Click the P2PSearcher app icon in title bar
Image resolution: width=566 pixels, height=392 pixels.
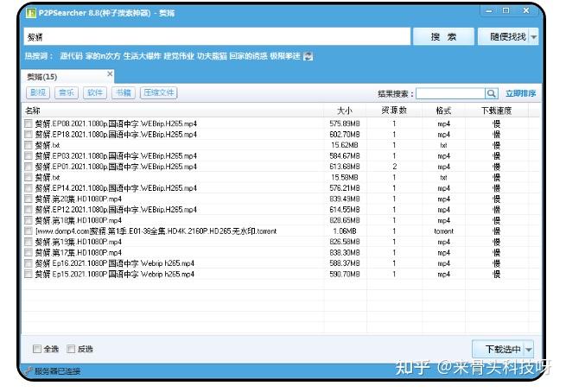[x=31, y=13]
